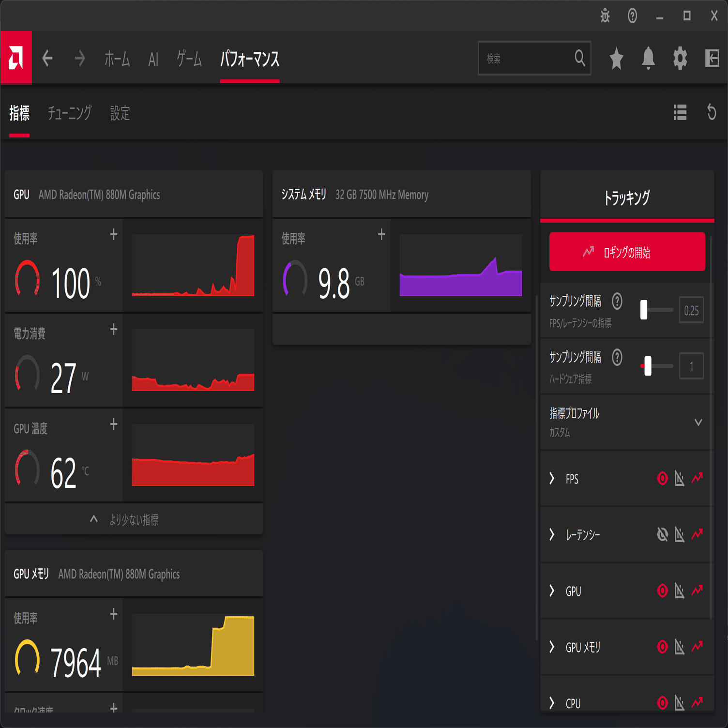Add GPU 使用率 metric with plus icon
This screenshot has height=728, width=728.
tap(114, 234)
